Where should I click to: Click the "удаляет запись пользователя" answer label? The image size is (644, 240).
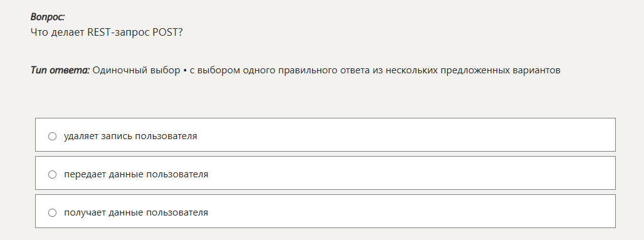click(130, 136)
